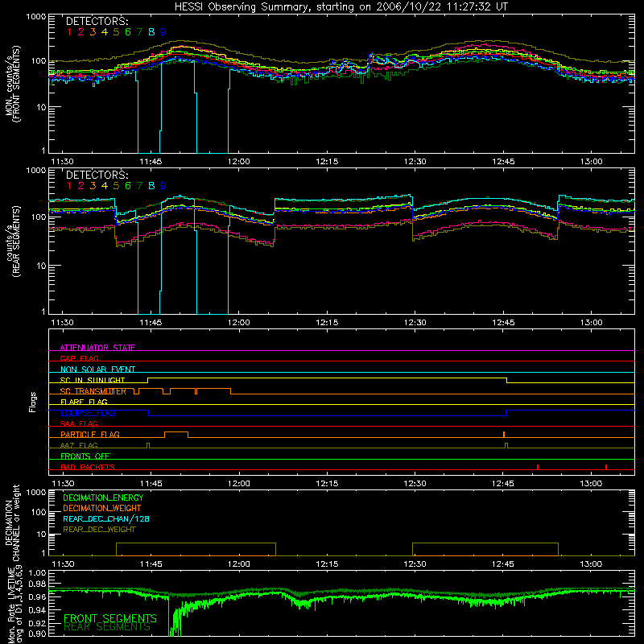Click BAD_PACKETS red tick just after 13:00
The image size is (644, 644).
click(606, 467)
